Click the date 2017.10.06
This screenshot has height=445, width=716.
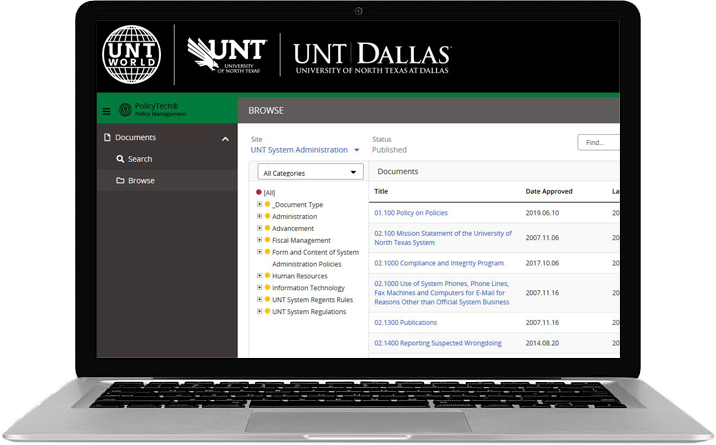pyautogui.click(x=542, y=263)
